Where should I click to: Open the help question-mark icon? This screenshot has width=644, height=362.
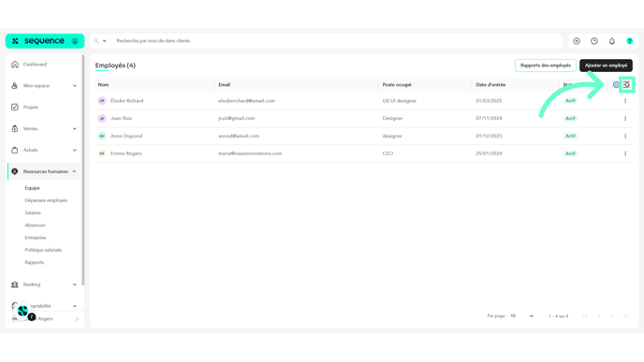pyautogui.click(x=630, y=41)
